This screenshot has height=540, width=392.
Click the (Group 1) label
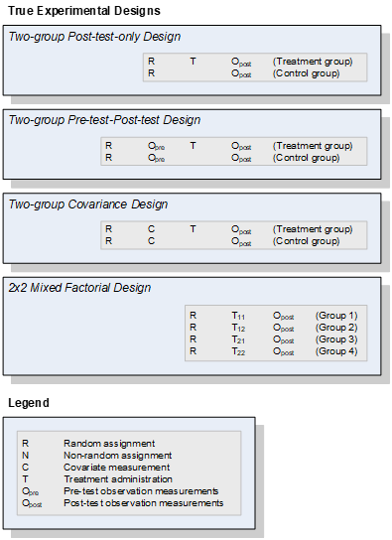(x=336, y=316)
